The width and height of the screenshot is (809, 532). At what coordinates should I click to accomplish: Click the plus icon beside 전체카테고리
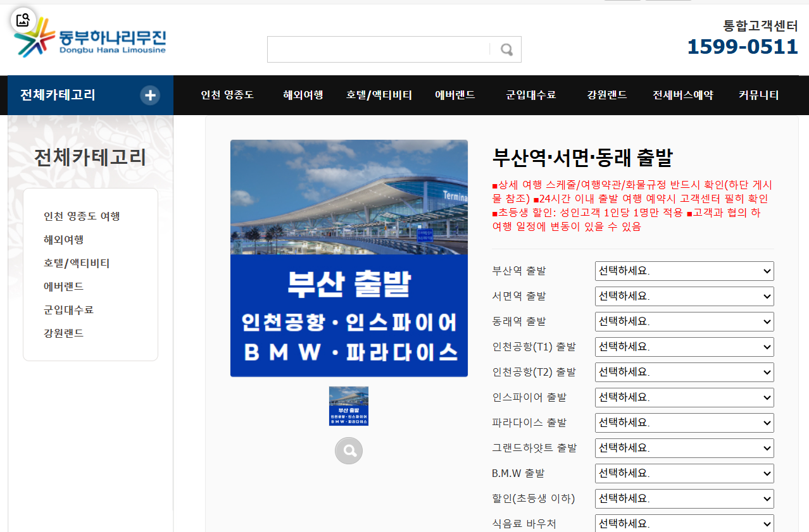pyautogui.click(x=150, y=96)
